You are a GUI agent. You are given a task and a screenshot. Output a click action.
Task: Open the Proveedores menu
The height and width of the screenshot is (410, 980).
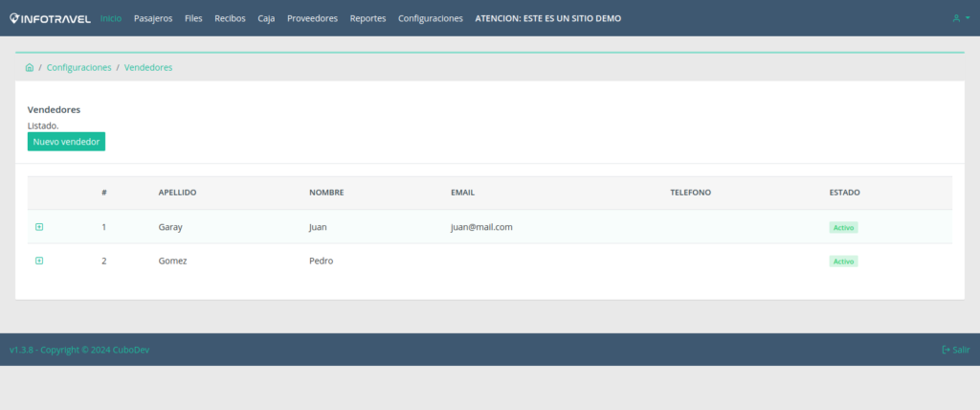pos(313,19)
